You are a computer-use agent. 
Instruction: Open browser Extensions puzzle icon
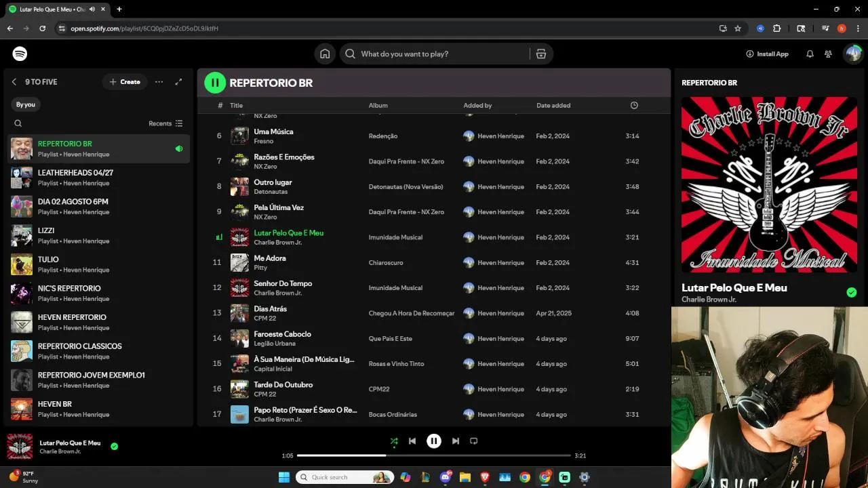777,28
